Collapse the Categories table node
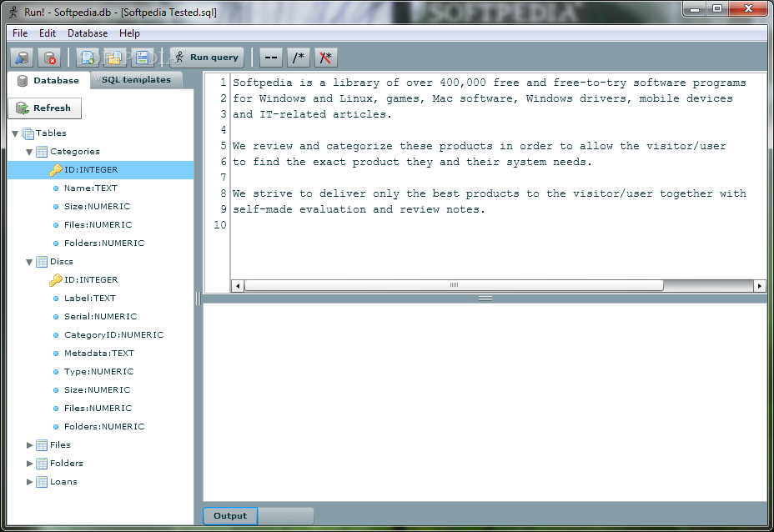 point(30,152)
